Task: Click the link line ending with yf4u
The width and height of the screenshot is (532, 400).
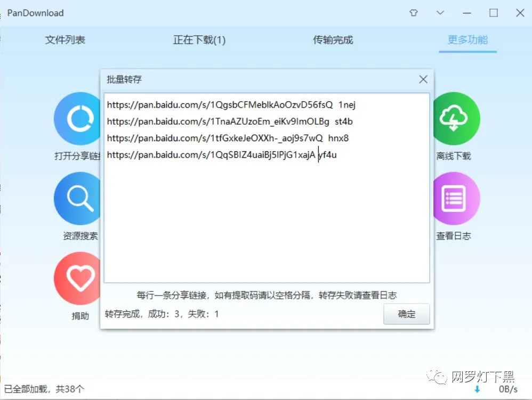Action: pos(222,154)
